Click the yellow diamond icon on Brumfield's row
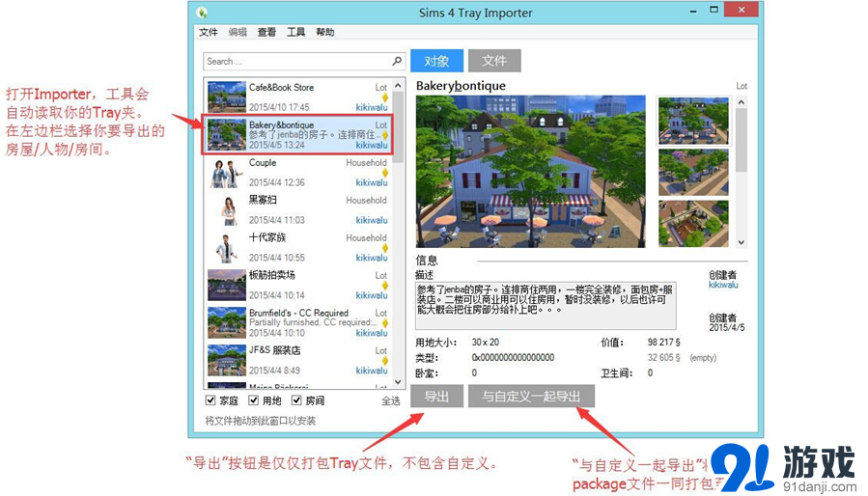Image resolution: width=868 pixels, height=496 pixels. [384, 322]
